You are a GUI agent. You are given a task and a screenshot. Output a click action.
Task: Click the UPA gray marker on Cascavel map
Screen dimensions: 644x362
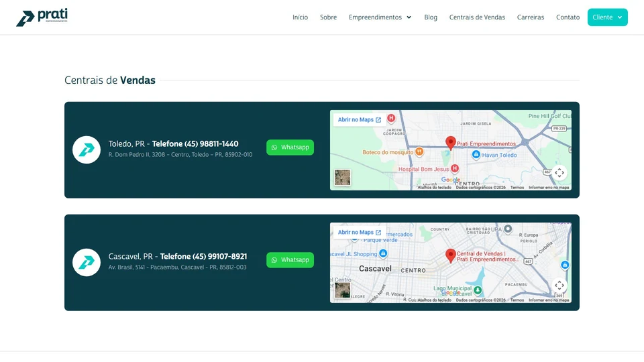pyautogui.click(x=508, y=229)
